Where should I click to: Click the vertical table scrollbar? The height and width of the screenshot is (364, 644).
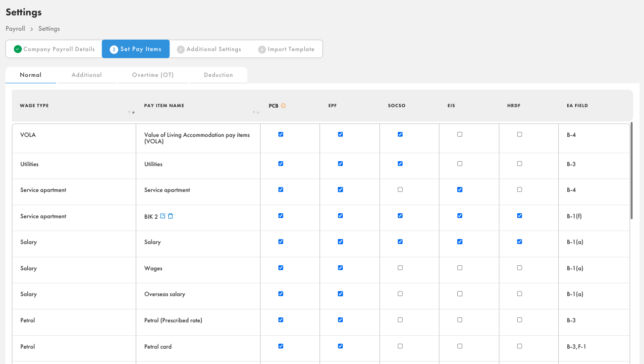pyautogui.click(x=632, y=171)
